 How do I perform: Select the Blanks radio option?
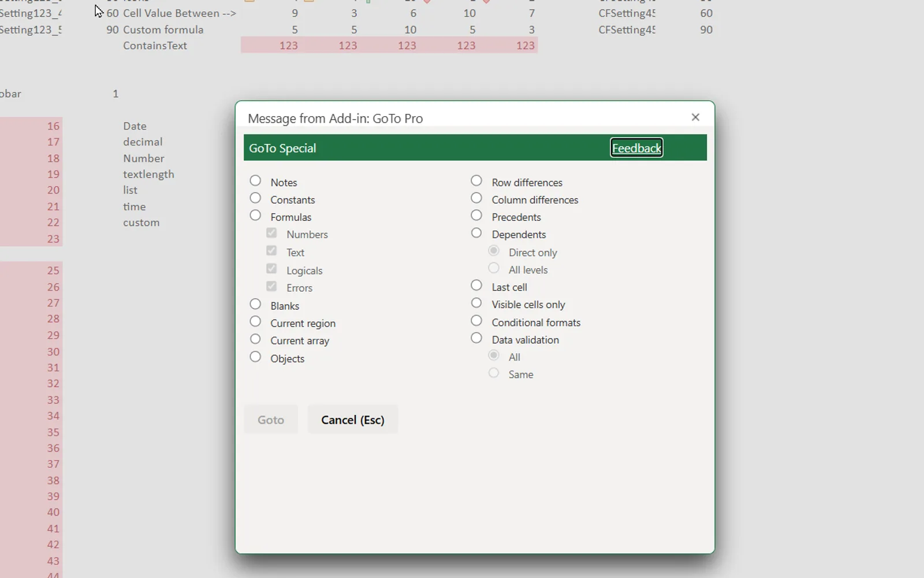click(x=255, y=304)
